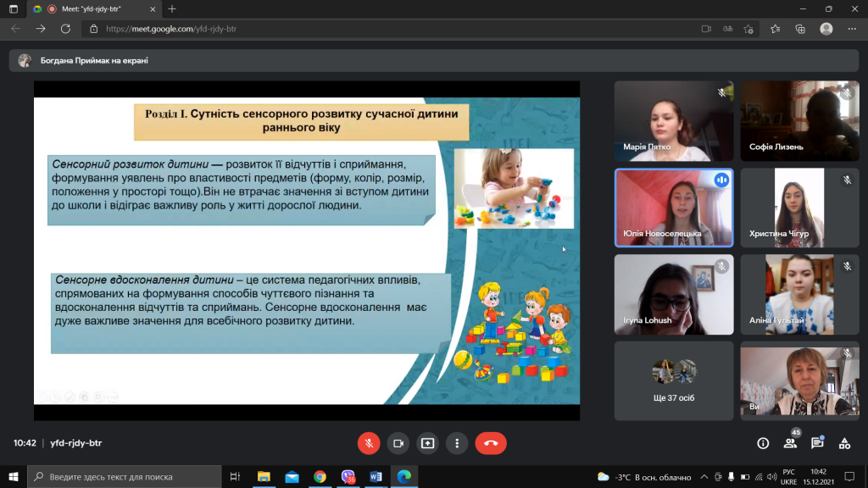Screen dimensions: 868x488
Task: Switch to the Meet "yfd-rjdy-btr" tab
Action: pyautogui.click(x=93, y=8)
